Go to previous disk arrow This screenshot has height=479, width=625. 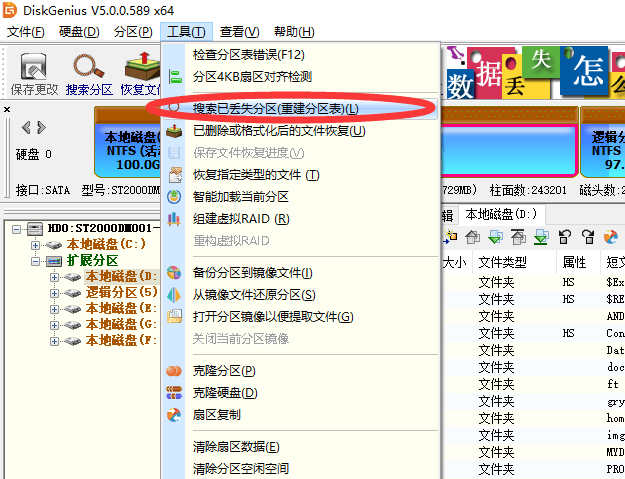pyautogui.click(x=26, y=128)
